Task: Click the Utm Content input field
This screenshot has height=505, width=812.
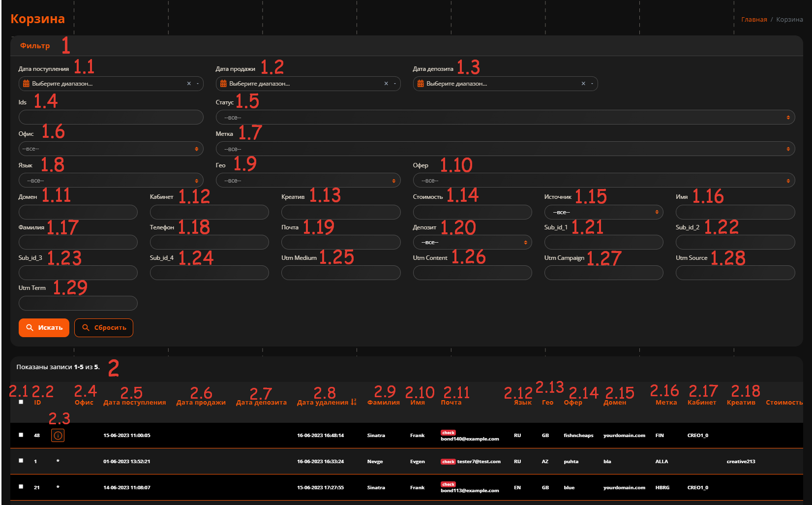Action: [472, 273]
